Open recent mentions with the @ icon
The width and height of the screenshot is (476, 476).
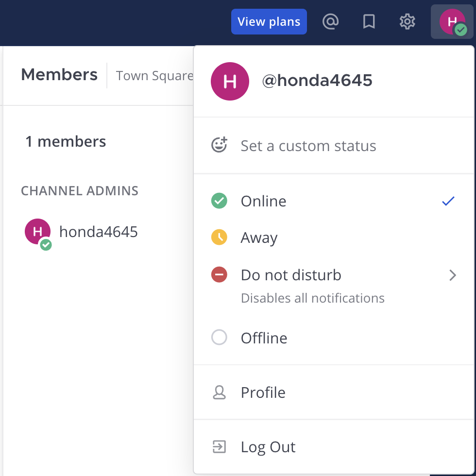coord(331,21)
